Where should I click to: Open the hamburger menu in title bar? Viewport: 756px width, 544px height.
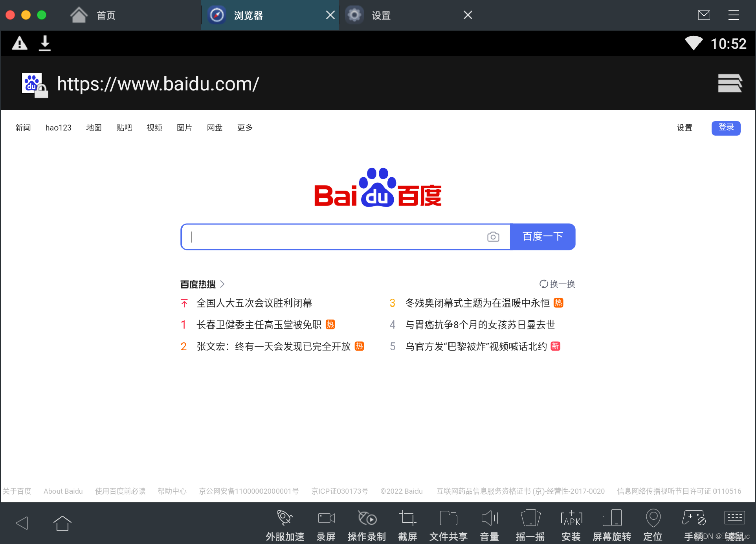click(x=733, y=15)
